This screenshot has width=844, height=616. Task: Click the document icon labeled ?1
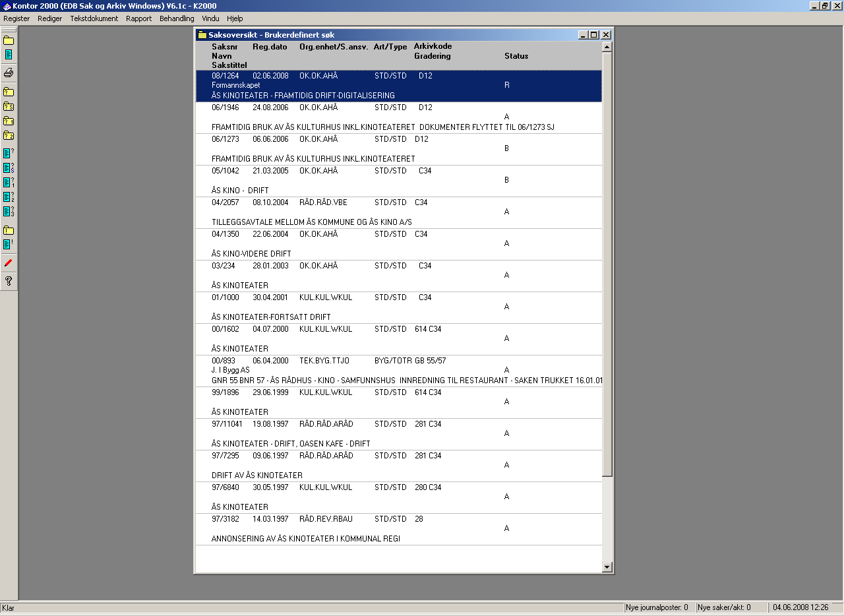(x=9, y=183)
